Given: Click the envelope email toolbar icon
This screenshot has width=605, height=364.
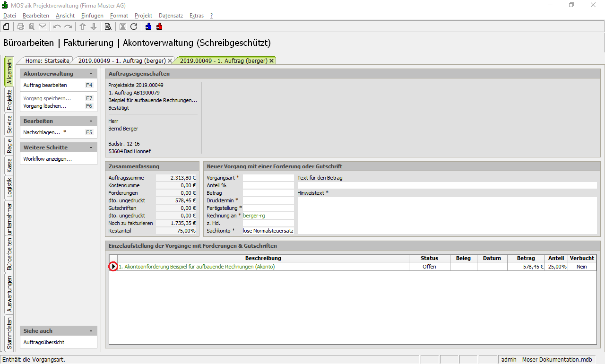Looking at the screenshot, I should (x=43, y=26).
